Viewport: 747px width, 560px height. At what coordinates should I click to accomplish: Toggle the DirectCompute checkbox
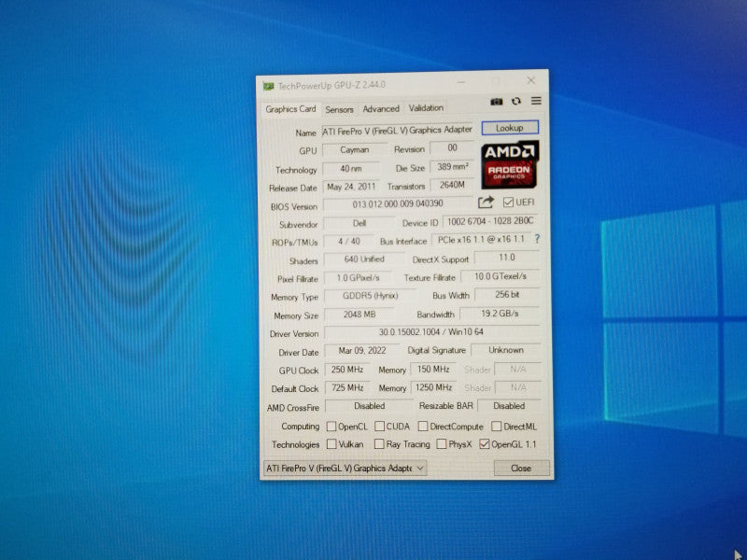coord(423,427)
